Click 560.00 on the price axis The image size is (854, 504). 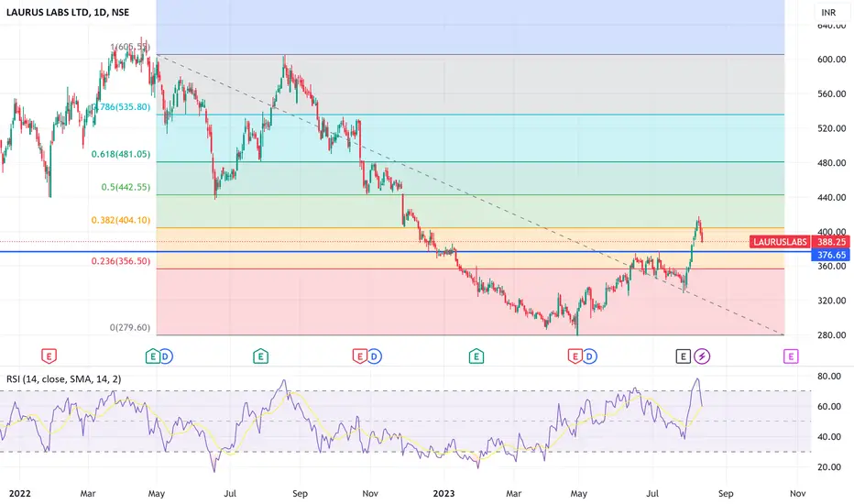[x=832, y=93]
